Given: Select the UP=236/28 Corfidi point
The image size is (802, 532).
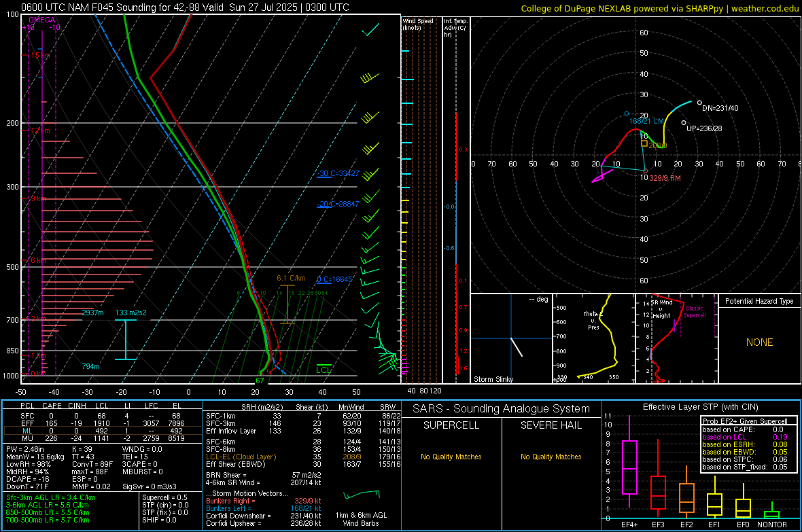Looking at the screenshot, I should click(684, 123).
